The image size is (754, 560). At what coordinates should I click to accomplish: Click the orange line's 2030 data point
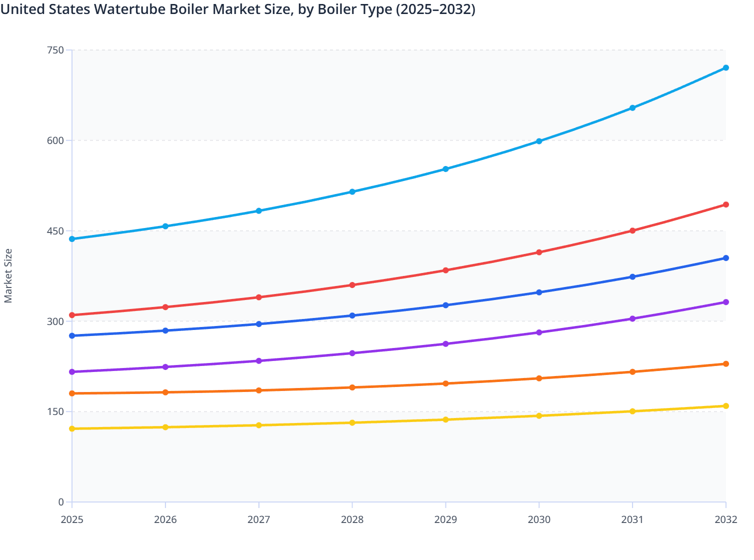point(539,378)
